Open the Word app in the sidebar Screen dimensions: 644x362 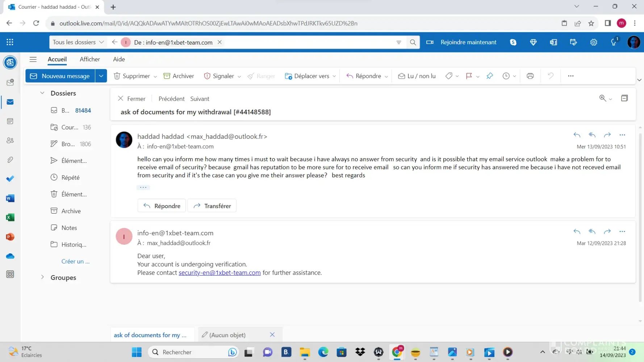pyautogui.click(x=10, y=198)
